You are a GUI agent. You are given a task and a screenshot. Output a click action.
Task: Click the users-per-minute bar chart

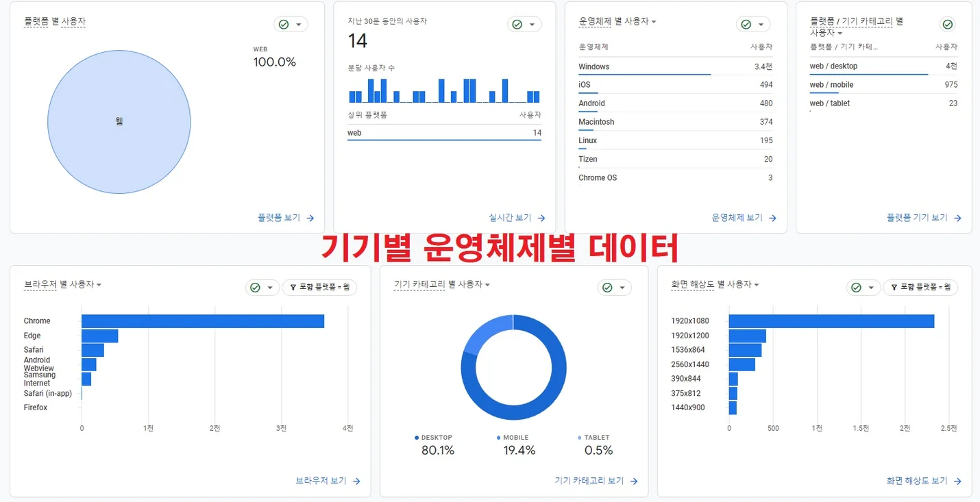click(444, 90)
